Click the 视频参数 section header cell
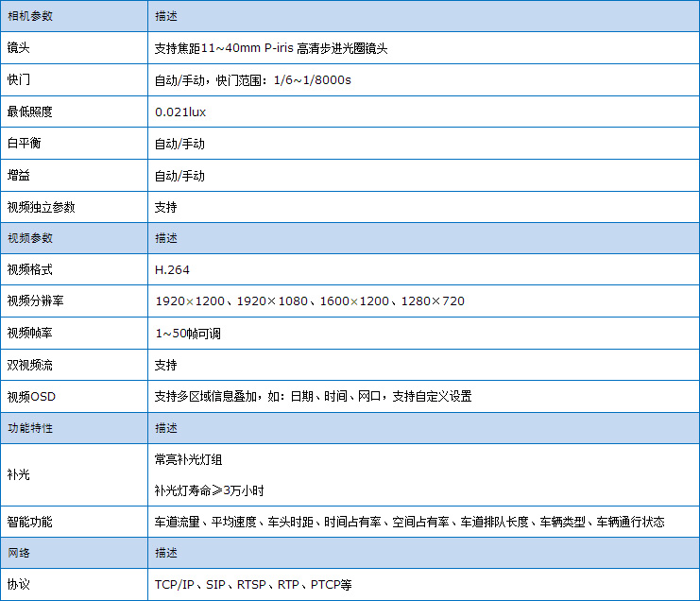The image size is (700, 601). click(30, 238)
